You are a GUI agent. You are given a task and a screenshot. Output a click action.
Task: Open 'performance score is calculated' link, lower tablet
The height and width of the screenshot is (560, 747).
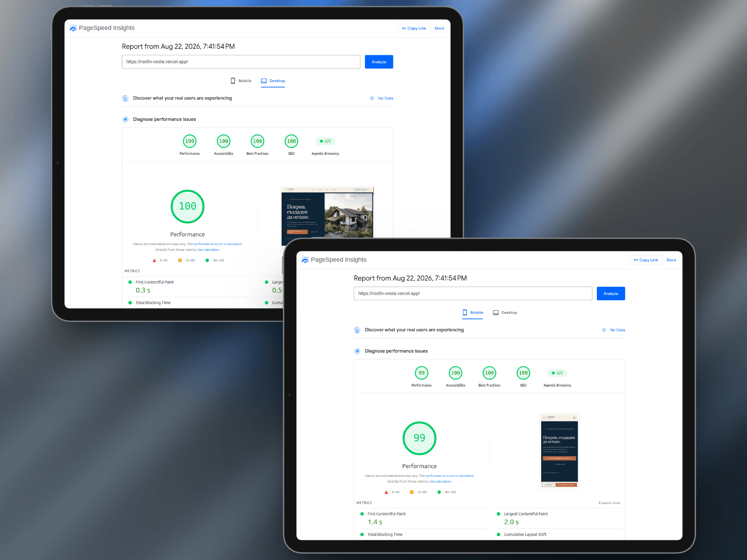(x=449, y=476)
